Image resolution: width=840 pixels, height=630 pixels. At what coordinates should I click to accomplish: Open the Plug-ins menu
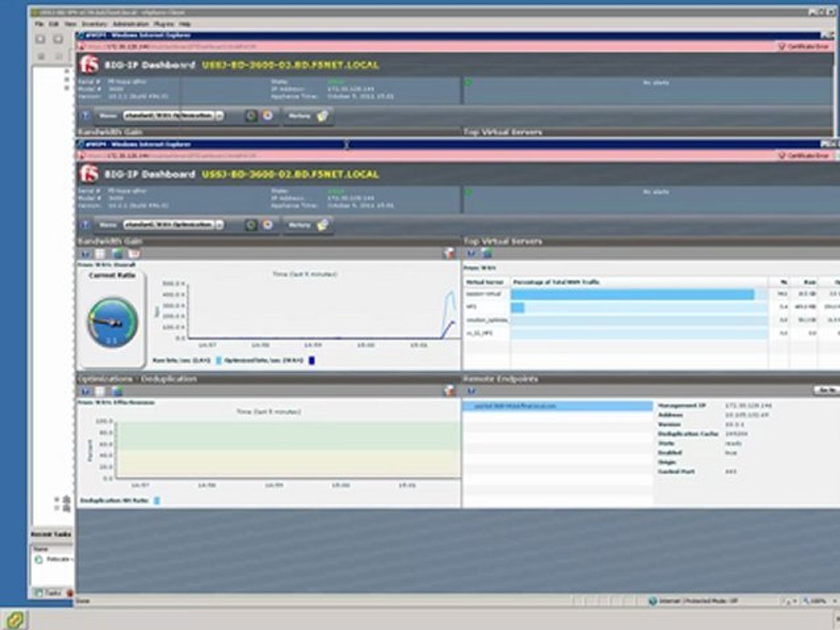164,24
